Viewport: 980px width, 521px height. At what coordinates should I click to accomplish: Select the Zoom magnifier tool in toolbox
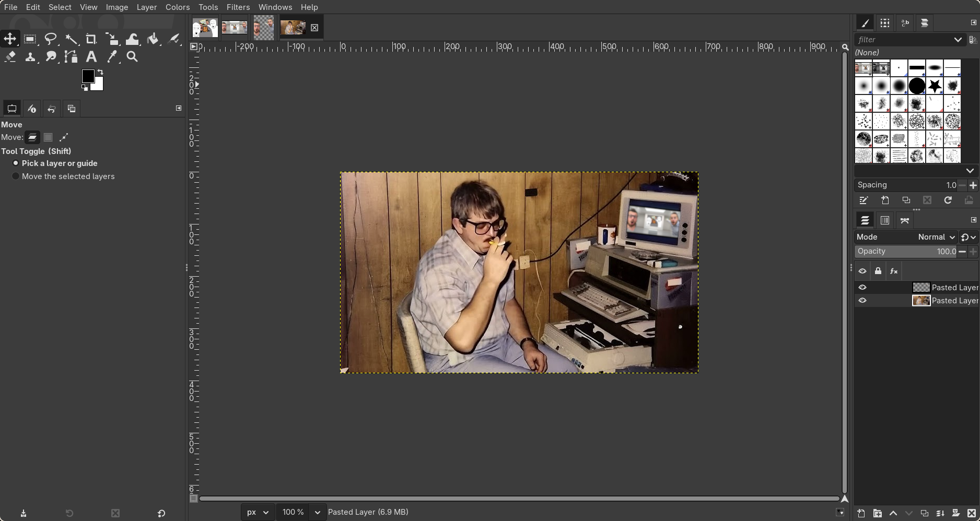pyautogui.click(x=132, y=57)
